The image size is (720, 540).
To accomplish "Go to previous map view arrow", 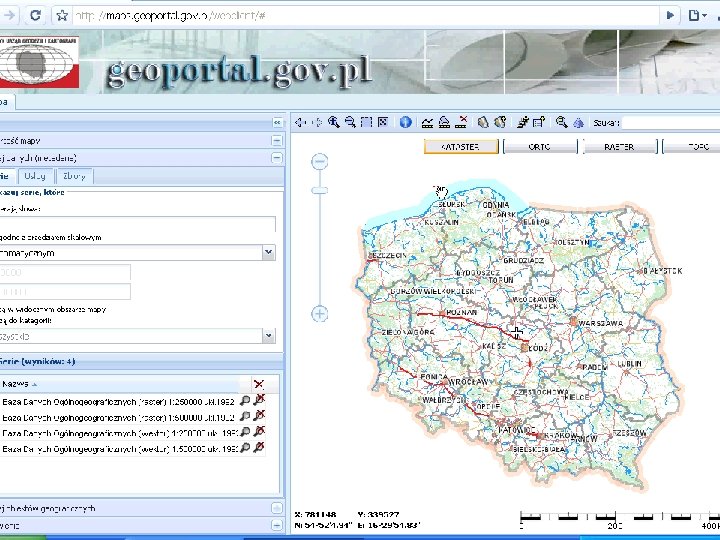I will click(x=300, y=122).
